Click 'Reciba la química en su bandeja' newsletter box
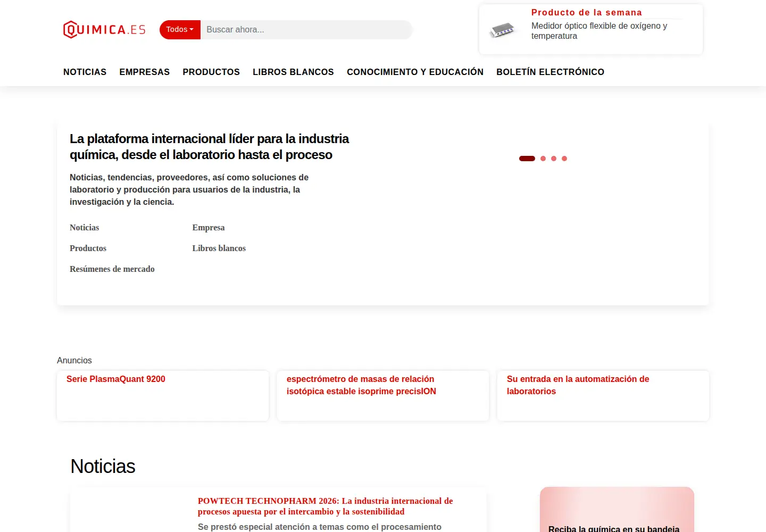The image size is (766, 532). click(617, 509)
